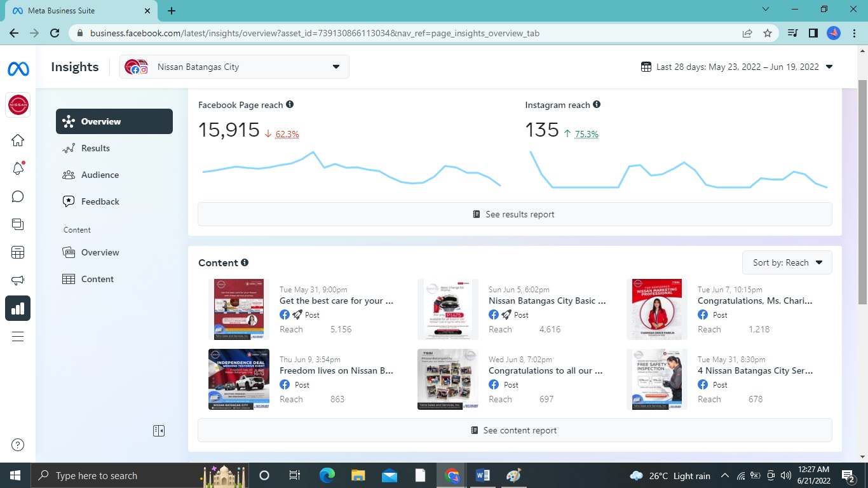
Task: Open Microsoft Edge from the taskbar
Action: 327,475
